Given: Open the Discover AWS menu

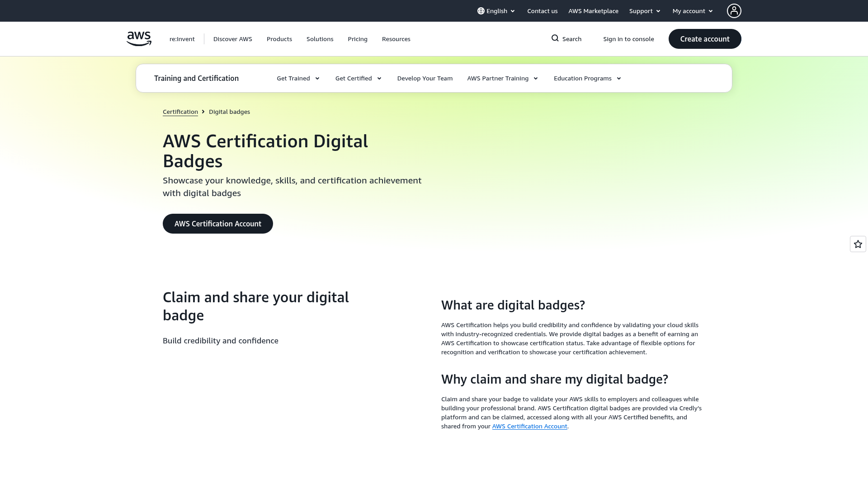Looking at the screenshot, I should click(x=233, y=39).
